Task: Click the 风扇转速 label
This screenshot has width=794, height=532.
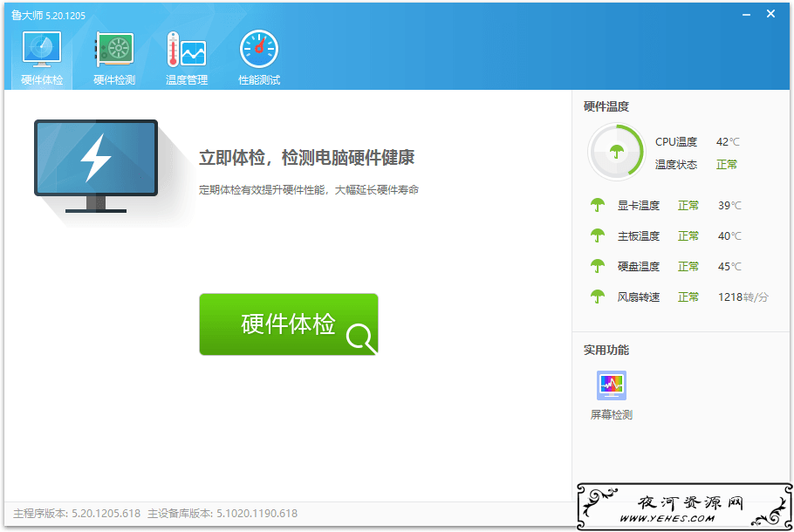Action: point(639,297)
